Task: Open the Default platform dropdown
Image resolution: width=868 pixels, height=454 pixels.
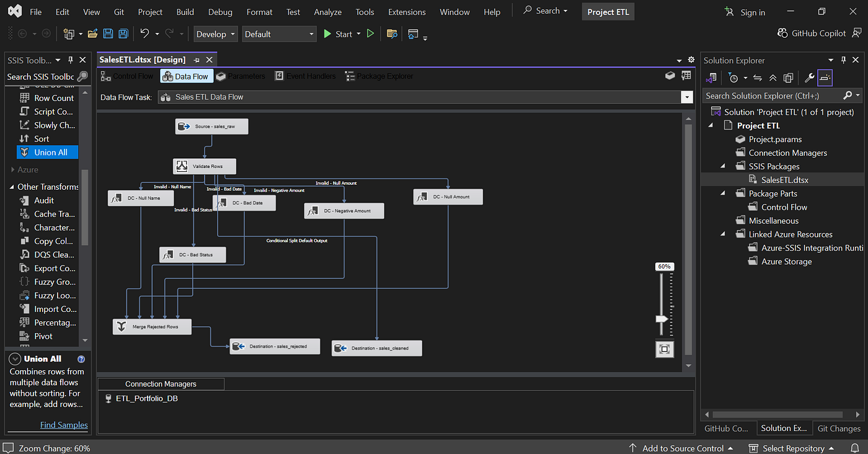Action: pyautogui.click(x=280, y=34)
